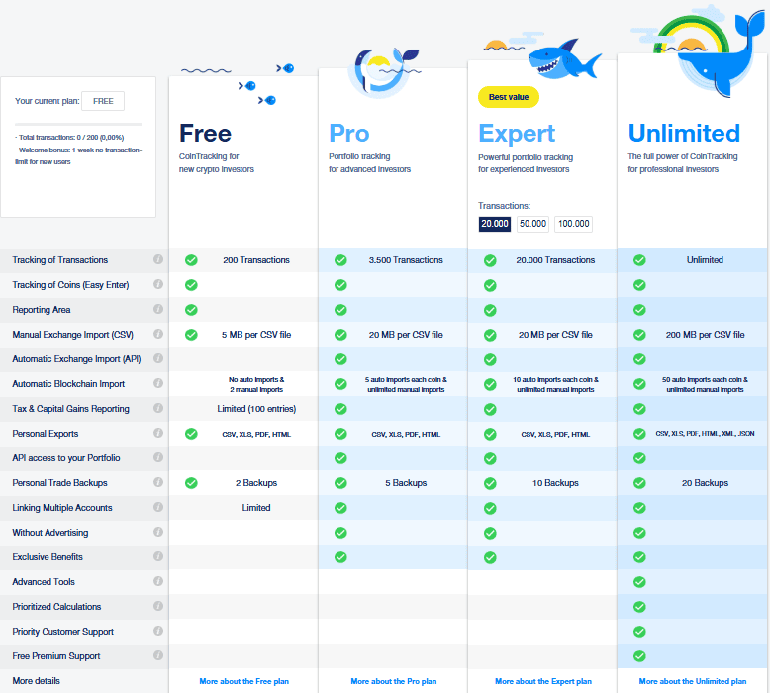Follow More about the Expert plan link

point(542,681)
